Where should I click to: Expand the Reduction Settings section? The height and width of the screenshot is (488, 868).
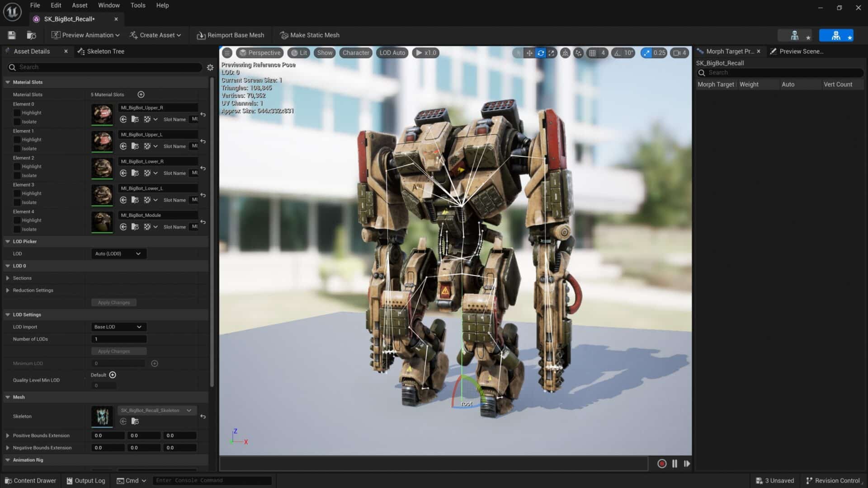[8, 291]
